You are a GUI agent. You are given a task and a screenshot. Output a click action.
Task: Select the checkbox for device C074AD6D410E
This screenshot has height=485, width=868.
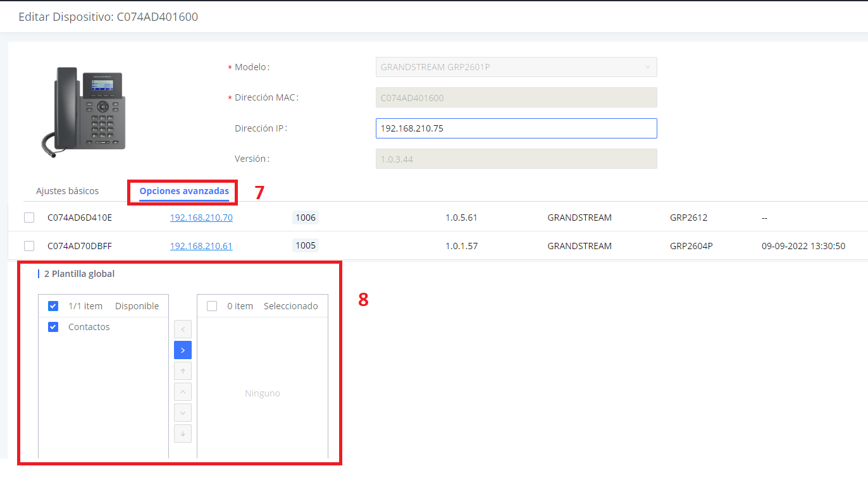[28, 217]
